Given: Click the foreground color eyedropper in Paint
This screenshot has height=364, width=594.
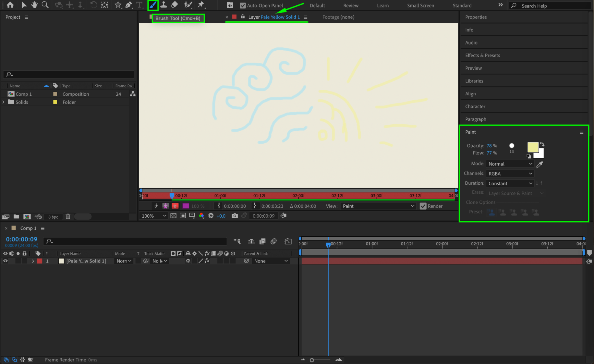Looking at the screenshot, I should (540, 164).
